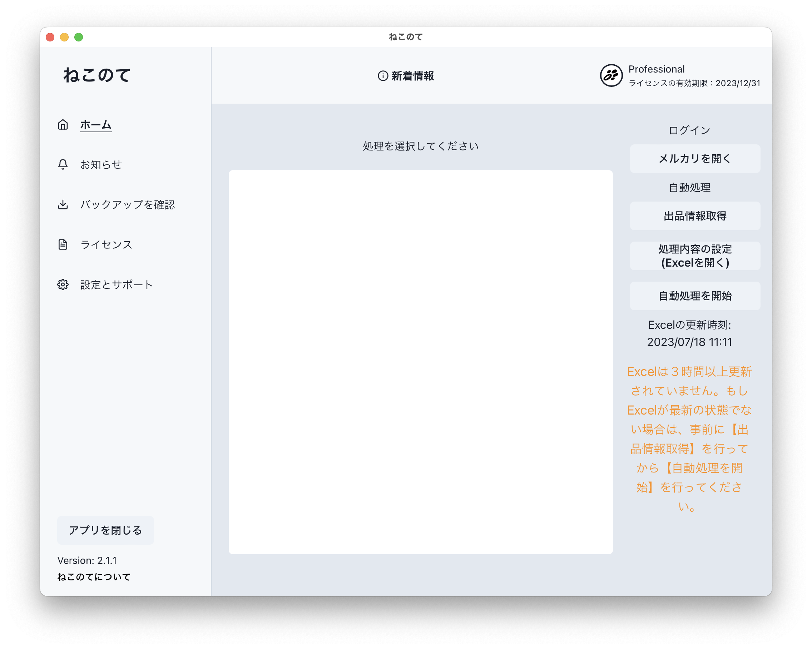The height and width of the screenshot is (649, 812).
Task: Click the gear icon beside 設定とサポート
Action: [63, 284]
